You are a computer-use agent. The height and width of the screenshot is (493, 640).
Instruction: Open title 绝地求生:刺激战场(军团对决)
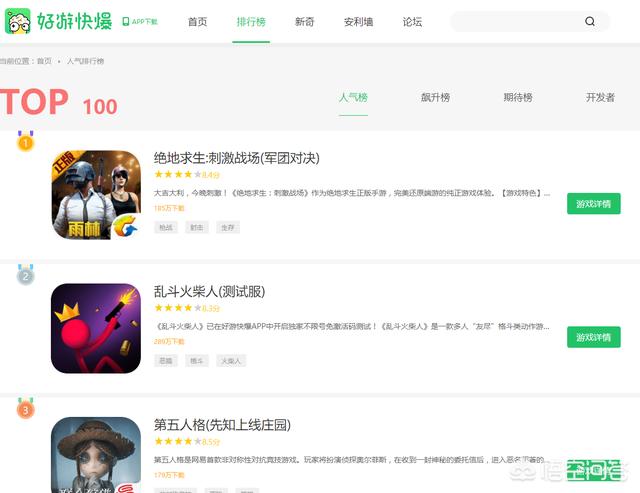coord(237,158)
